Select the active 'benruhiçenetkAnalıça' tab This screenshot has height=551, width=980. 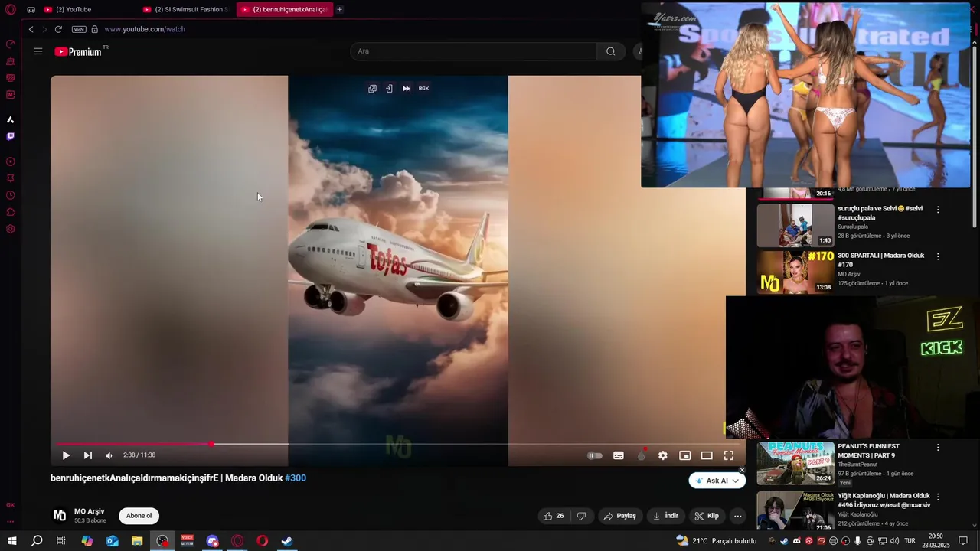284,10
